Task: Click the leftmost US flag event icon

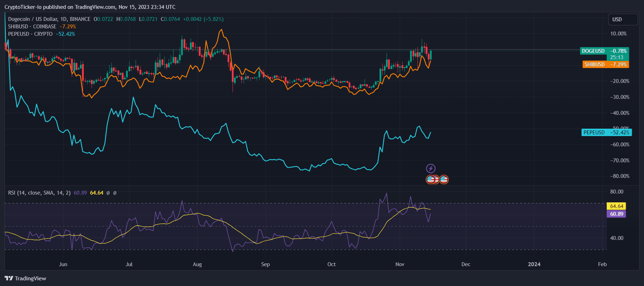Action: click(430, 180)
